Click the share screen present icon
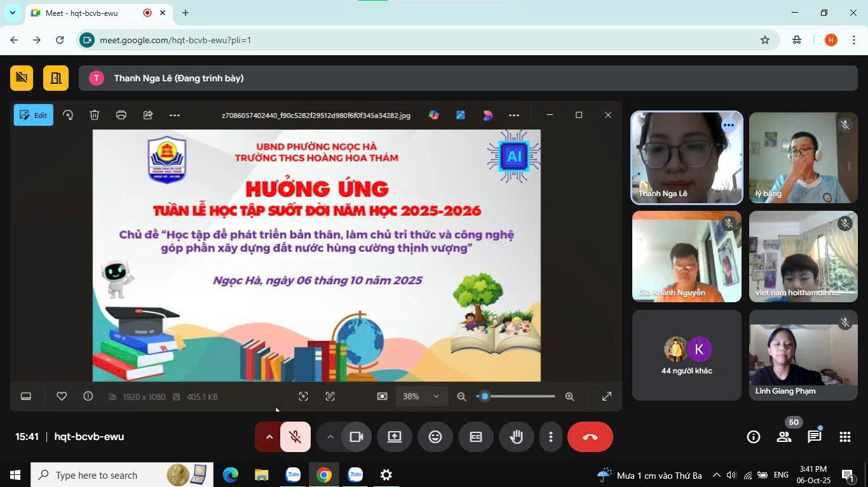The height and width of the screenshot is (487, 868). coord(395,437)
